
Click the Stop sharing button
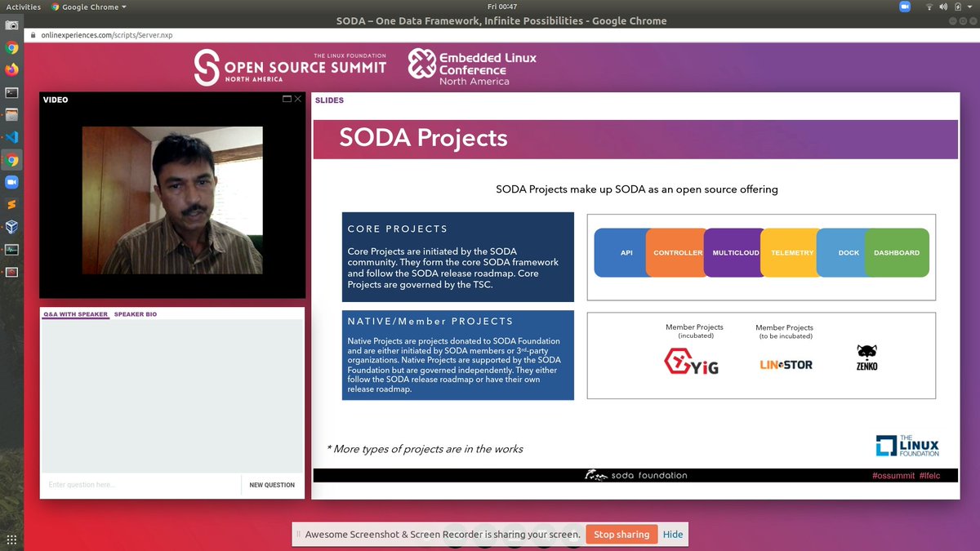(621, 535)
